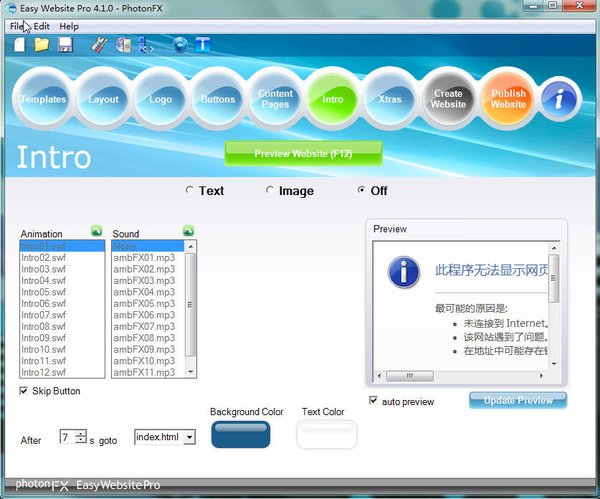Click the new project page icon
Viewport: 600px width, 499px height.
20,45
